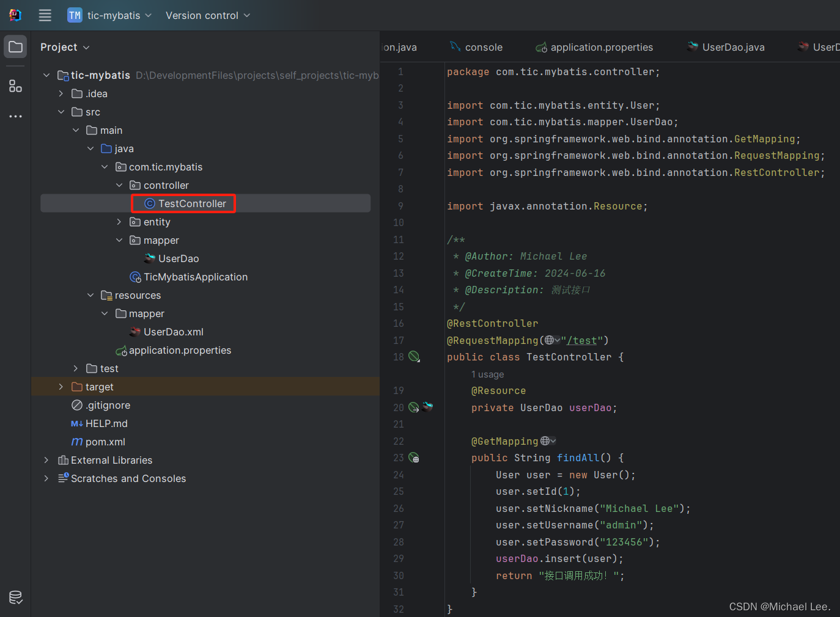Image resolution: width=840 pixels, height=617 pixels.
Task: Expand External Libraries node
Action: coord(46,460)
